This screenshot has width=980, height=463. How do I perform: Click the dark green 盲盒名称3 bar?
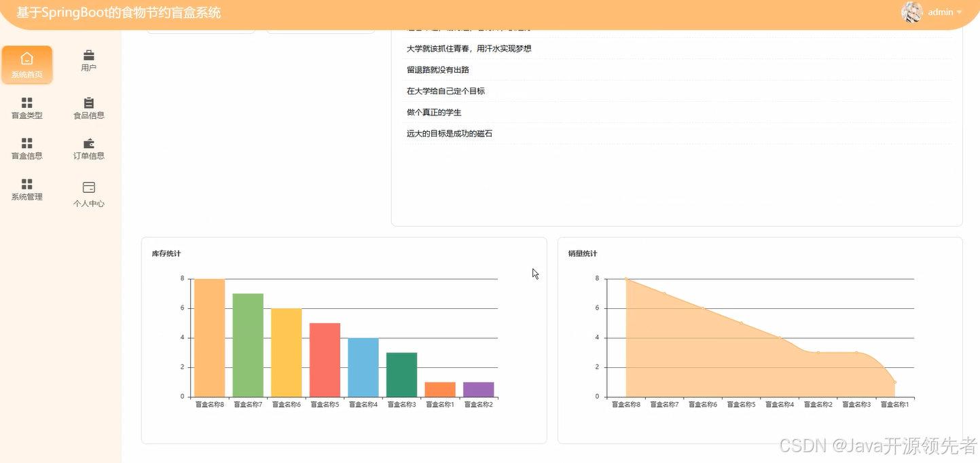point(402,375)
